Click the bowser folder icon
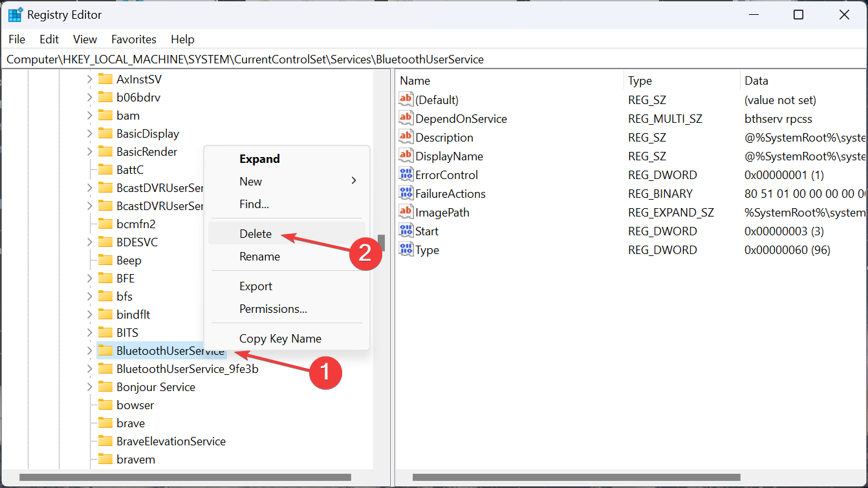Image resolution: width=868 pixels, height=488 pixels. [105, 405]
